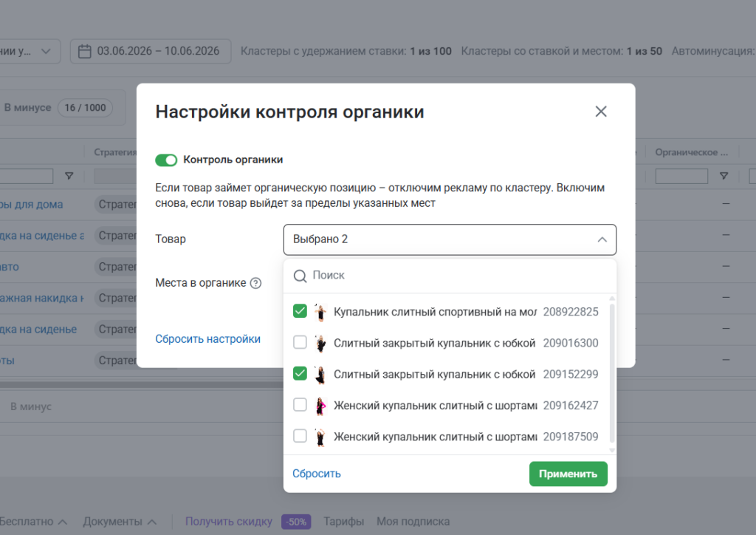
Task: Open the 'ажная накидка' row link
Action: pos(42,298)
